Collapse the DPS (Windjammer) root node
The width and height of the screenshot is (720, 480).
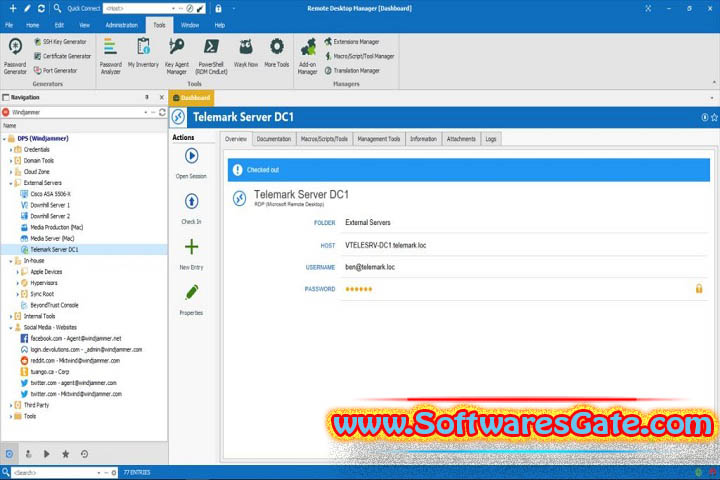(5, 139)
